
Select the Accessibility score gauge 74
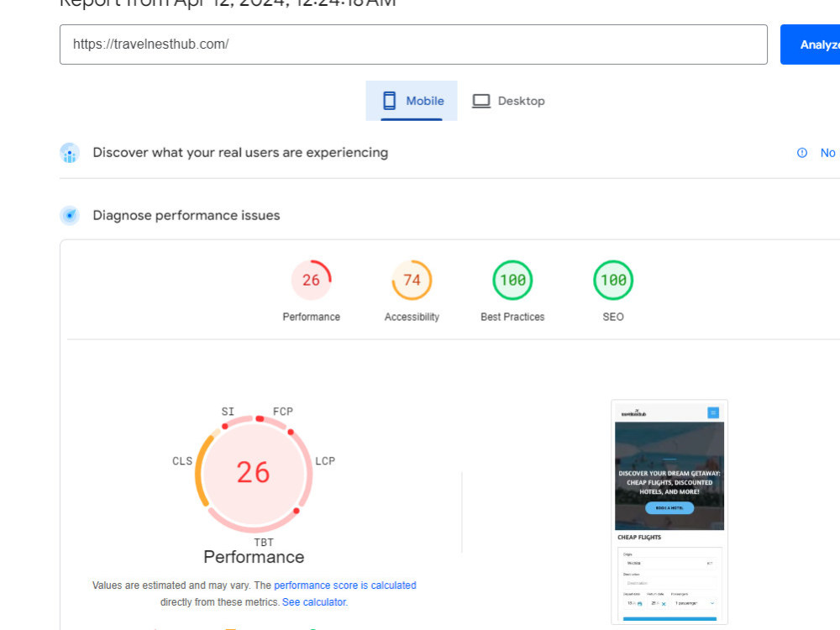click(412, 281)
